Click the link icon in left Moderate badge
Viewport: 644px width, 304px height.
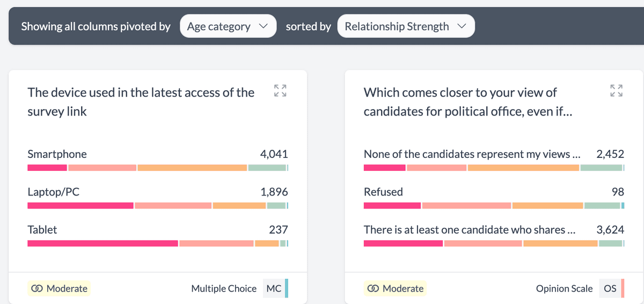click(x=37, y=289)
